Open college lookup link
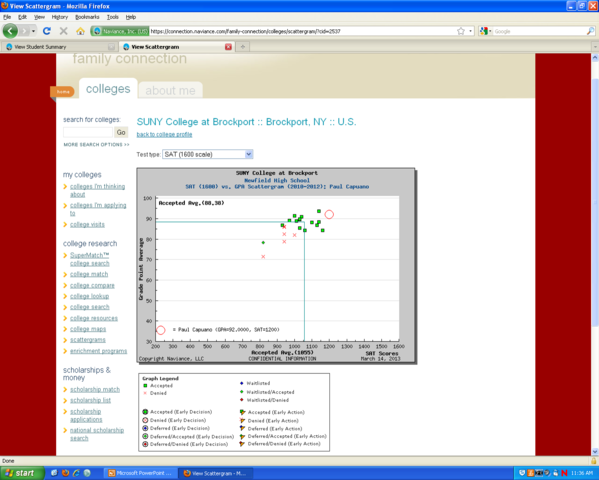 pos(89,296)
